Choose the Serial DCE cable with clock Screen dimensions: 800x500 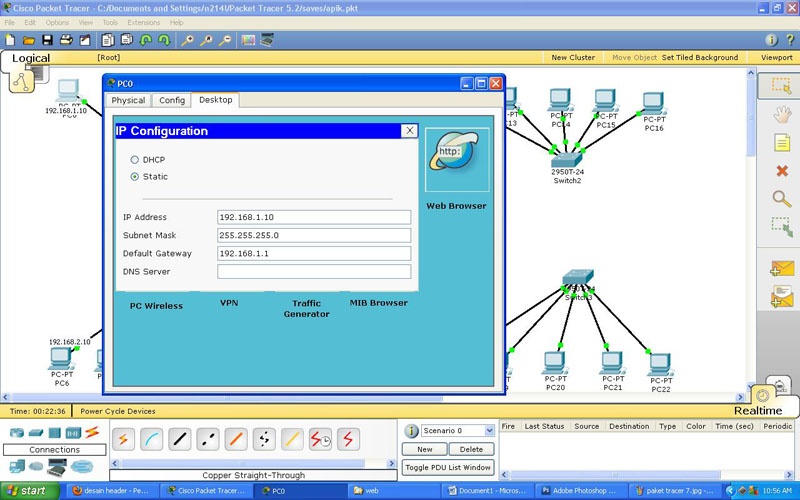point(320,439)
